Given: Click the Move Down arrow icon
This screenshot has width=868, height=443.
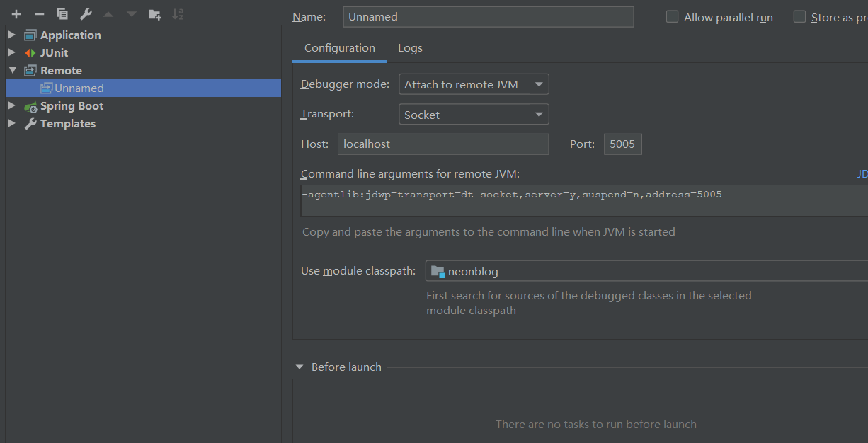Looking at the screenshot, I should coord(132,14).
